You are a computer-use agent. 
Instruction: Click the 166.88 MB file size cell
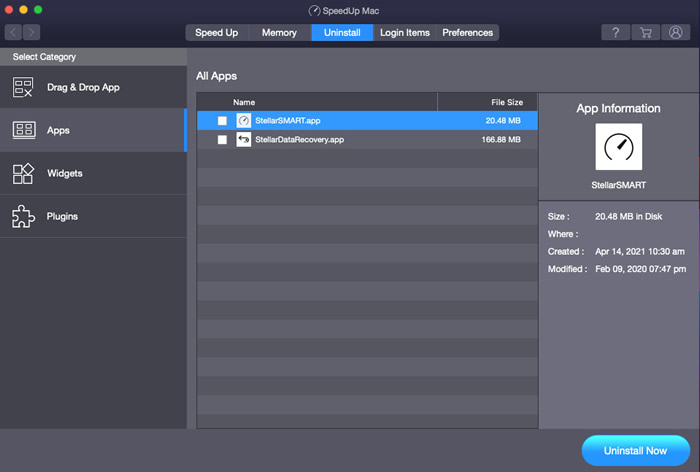click(501, 140)
